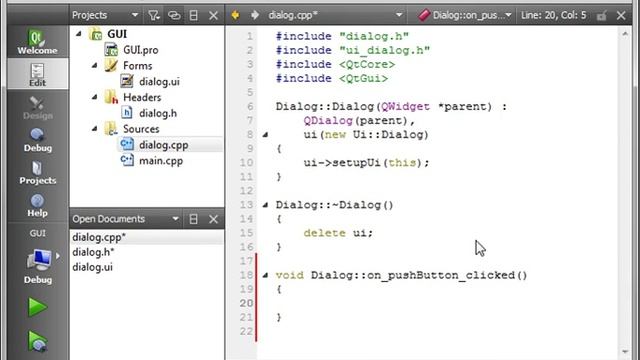Collapse the Forms folder
This screenshot has height=360, width=640.
click(x=95, y=65)
